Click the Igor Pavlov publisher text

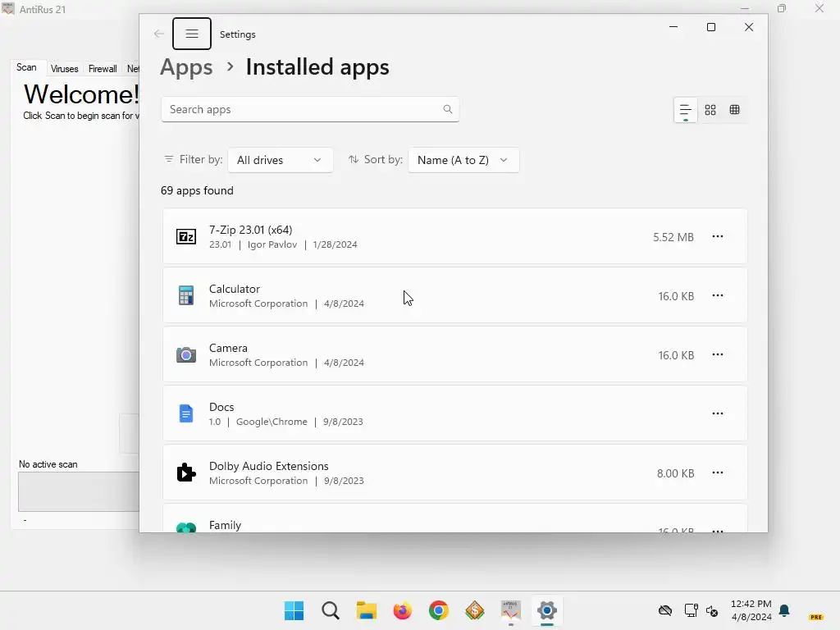point(272,244)
